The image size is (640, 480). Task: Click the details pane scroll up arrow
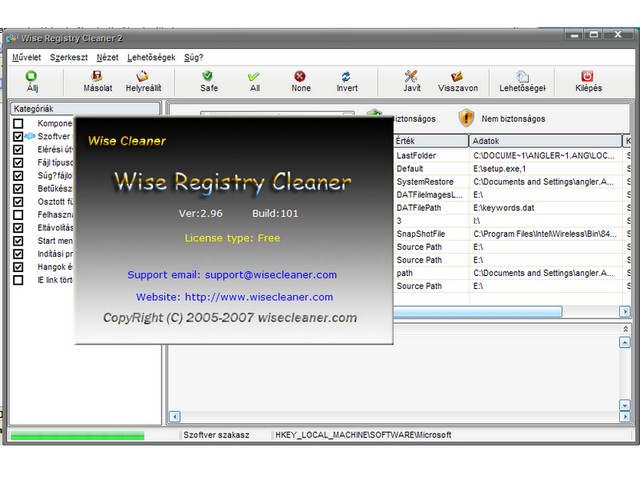(625, 342)
